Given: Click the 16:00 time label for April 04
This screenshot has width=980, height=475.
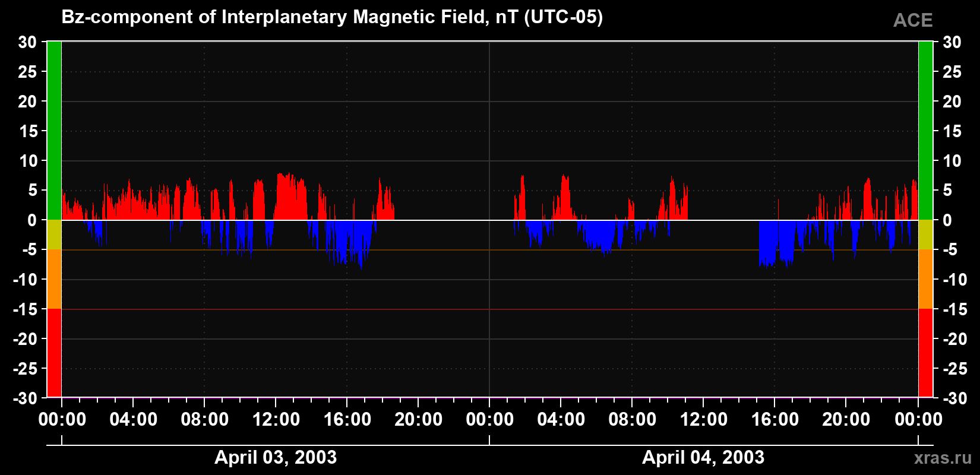Looking at the screenshot, I should click(x=774, y=420).
